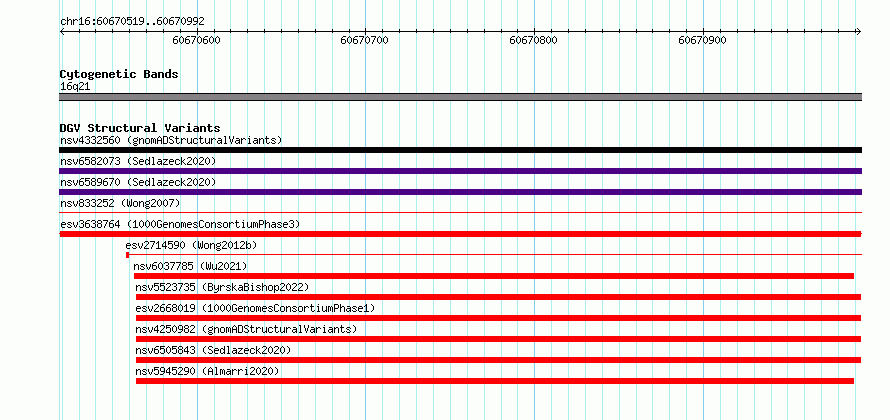Click the DGV Structural Variants track title
The image size is (890, 420).
tap(140, 128)
